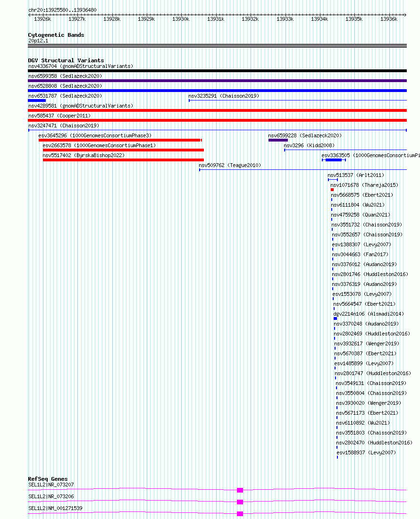Select esv2663578 1000GenomesConsortiumPhase1 label
The width and height of the screenshot is (420, 519).
(99, 146)
